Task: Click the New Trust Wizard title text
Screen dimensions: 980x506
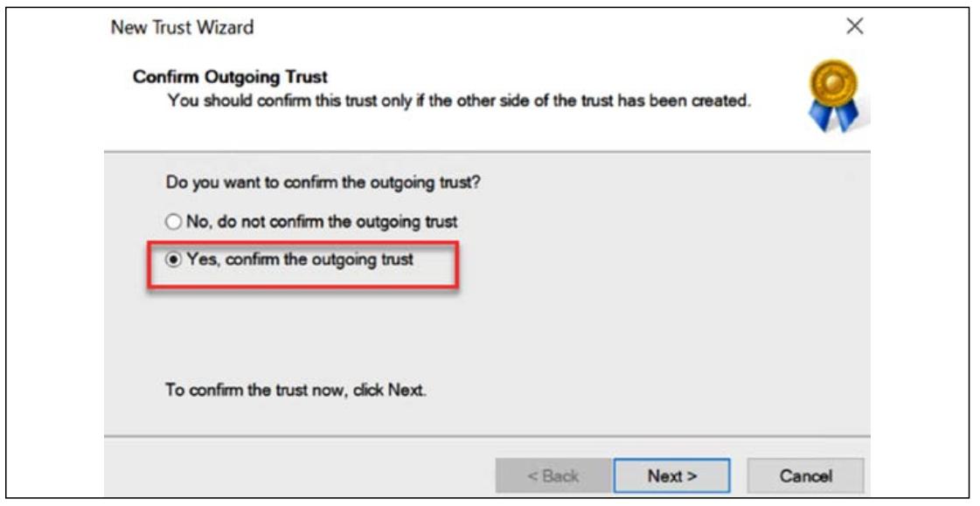Action: (182, 27)
